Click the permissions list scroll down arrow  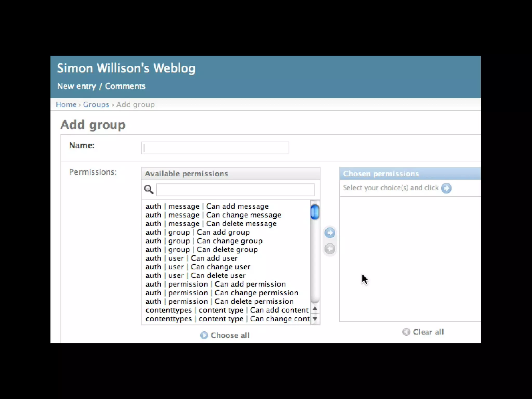tap(315, 319)
